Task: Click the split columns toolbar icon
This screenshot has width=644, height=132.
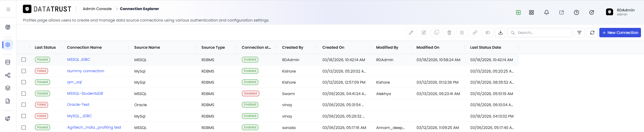Action: (462, 33)
